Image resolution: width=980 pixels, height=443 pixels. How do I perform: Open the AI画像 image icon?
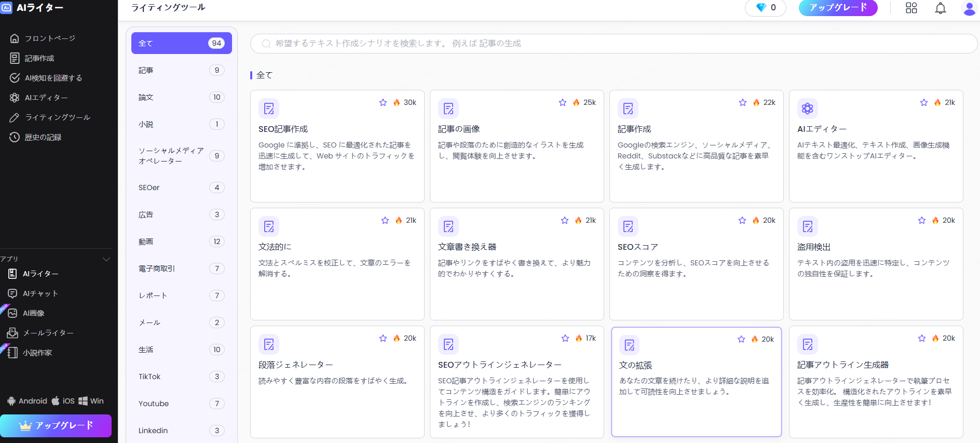pyautogui.click(x=12, y=313)
